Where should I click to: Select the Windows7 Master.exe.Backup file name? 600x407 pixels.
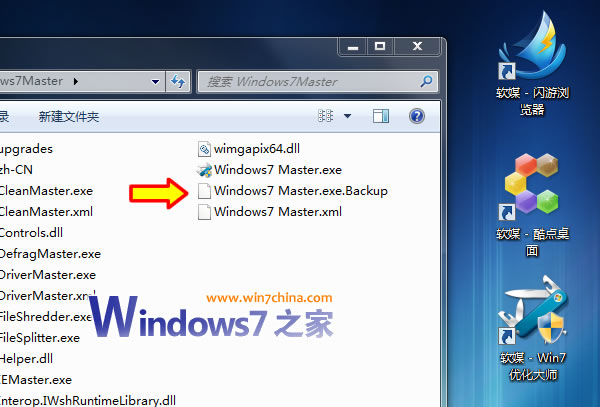(x=301, y=190)
